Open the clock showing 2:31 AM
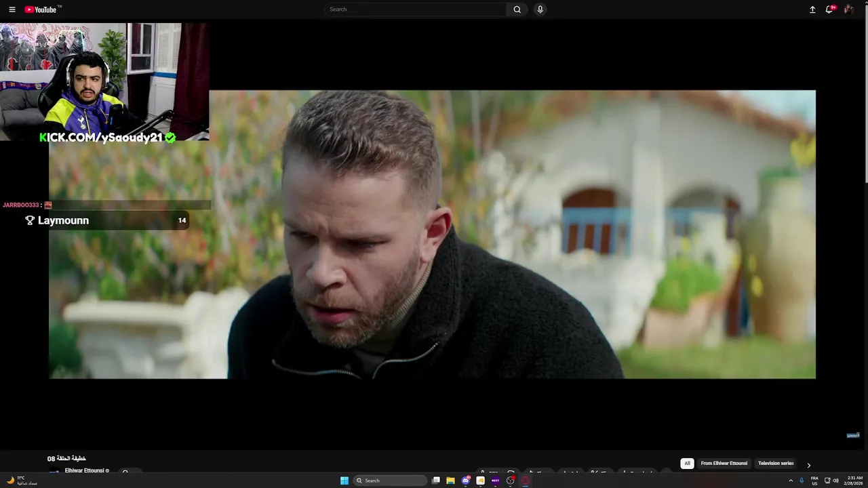 click(854, 481)
